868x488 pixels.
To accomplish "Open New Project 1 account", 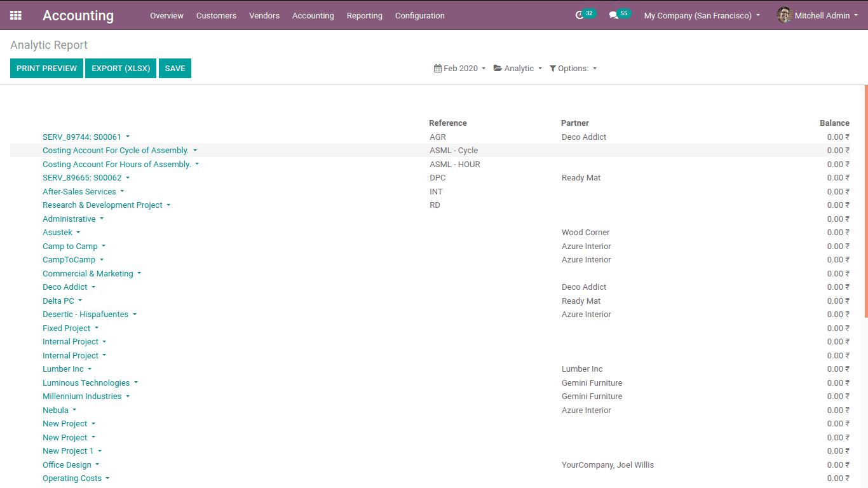I will coord(68,451).
